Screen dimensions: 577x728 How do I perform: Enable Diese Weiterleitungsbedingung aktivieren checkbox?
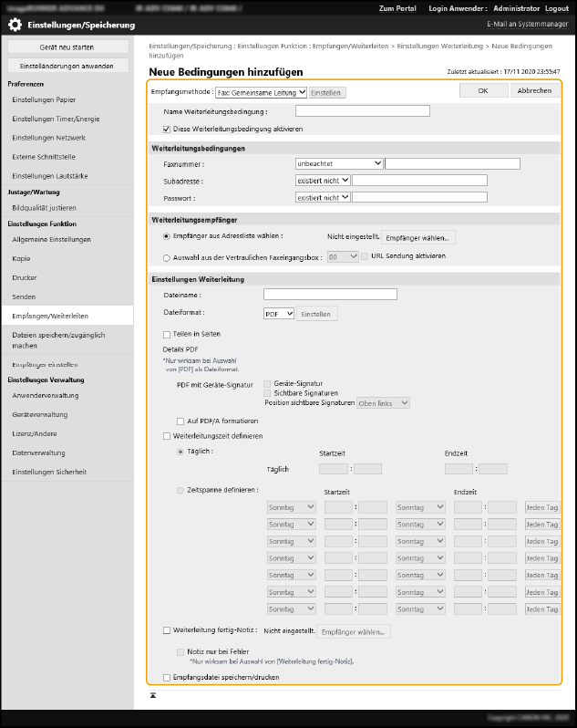tap(166, 130)
